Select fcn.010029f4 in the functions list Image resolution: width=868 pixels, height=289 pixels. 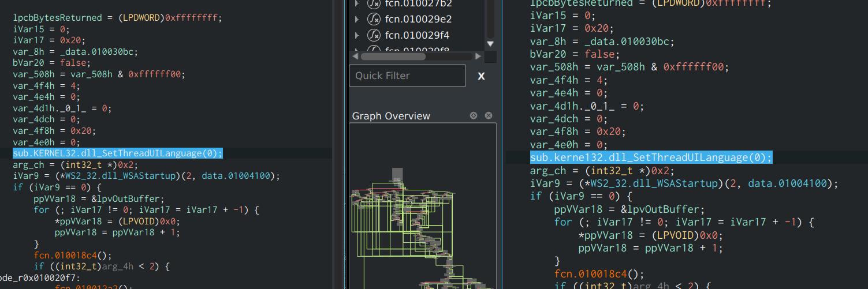pos(417,35)
